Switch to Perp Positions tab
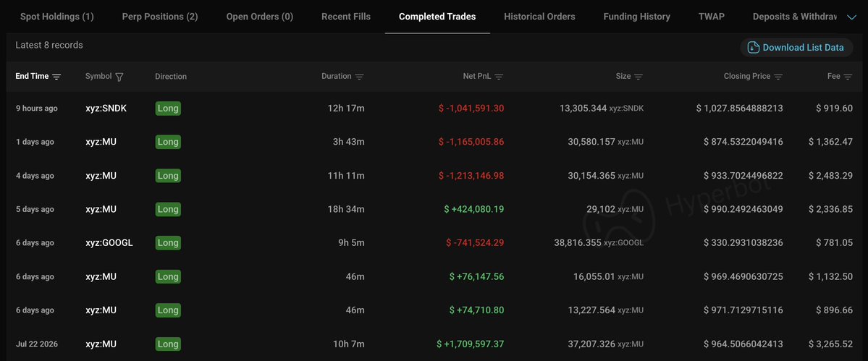 (160, 17)
